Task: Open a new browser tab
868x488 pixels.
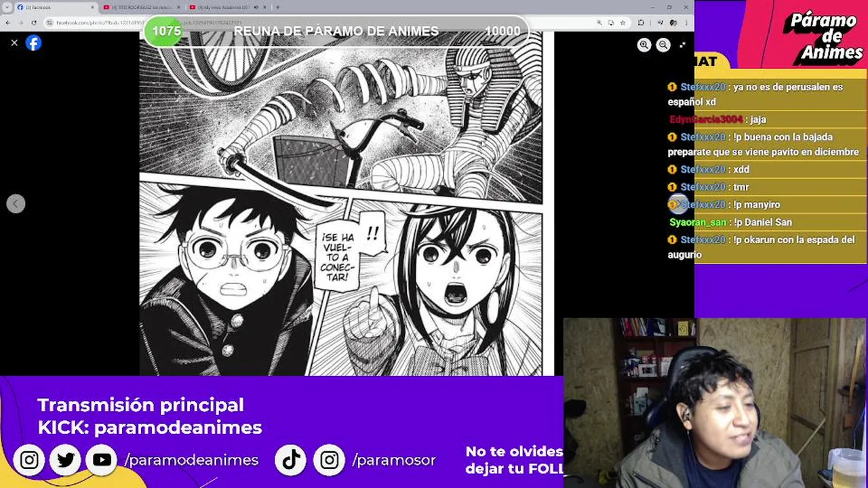Action: 277,7
